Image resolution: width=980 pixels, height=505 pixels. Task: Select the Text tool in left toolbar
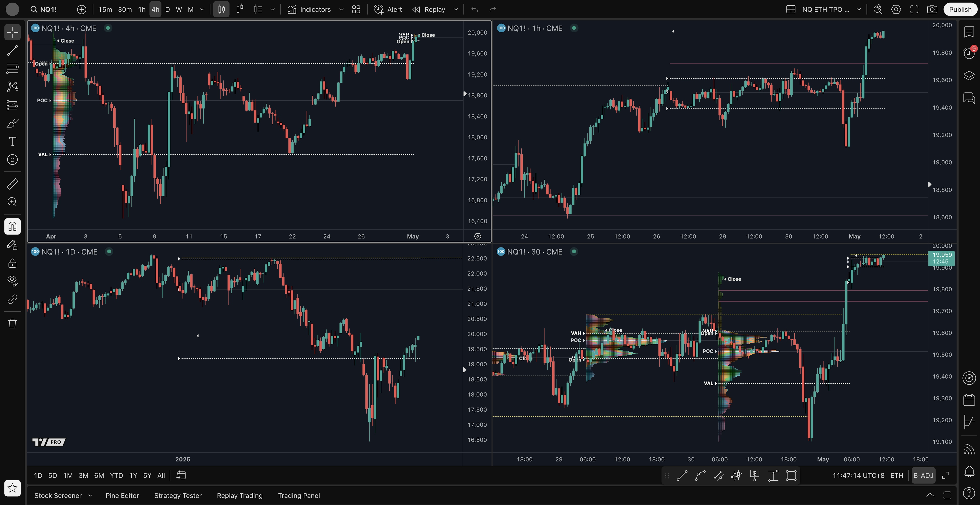coord(12,141)
